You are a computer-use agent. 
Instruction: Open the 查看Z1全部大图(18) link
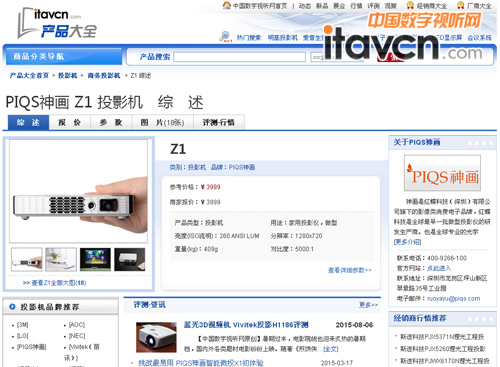point(55,283)
